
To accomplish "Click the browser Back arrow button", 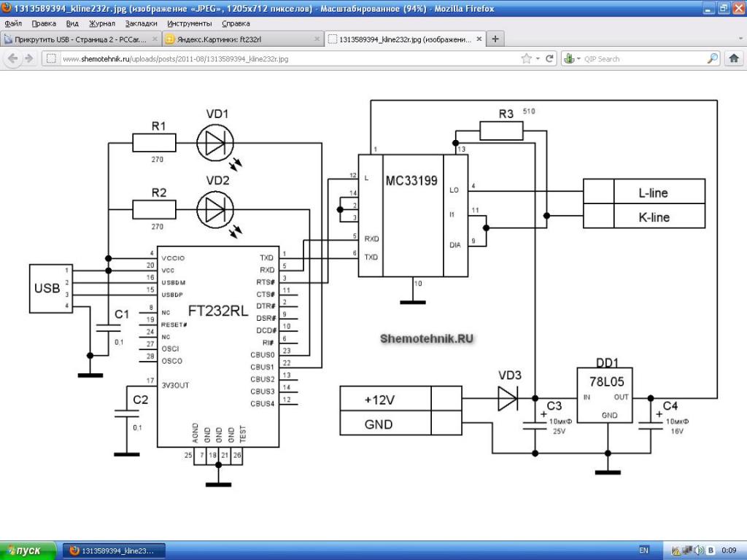I will (12, 59).
